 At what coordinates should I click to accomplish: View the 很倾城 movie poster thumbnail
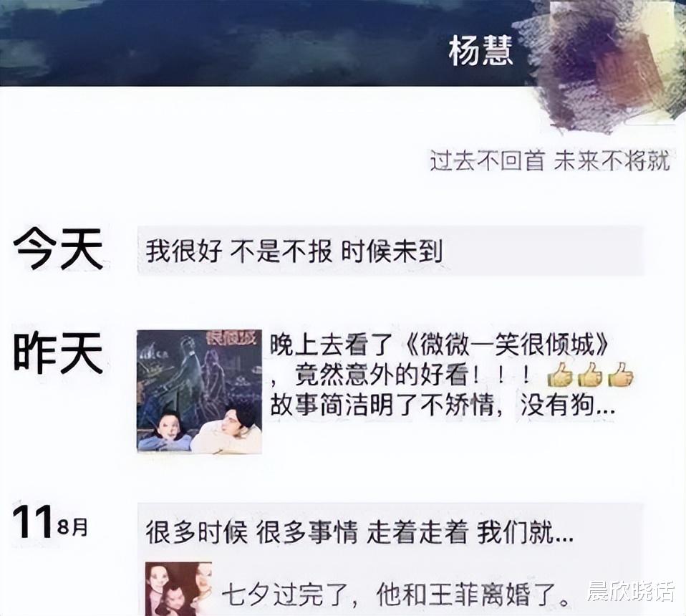point(200,392)
